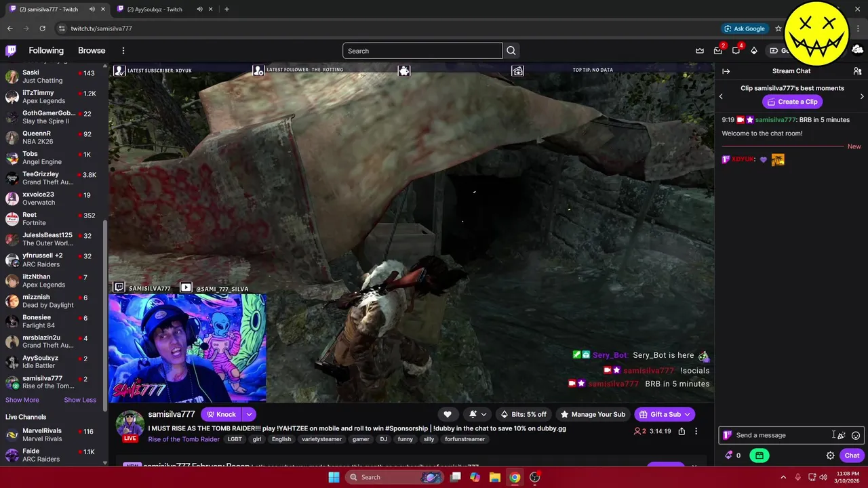Screen dimensions: 868x488
Task: Go to the Following page
Action: (46, 51)
